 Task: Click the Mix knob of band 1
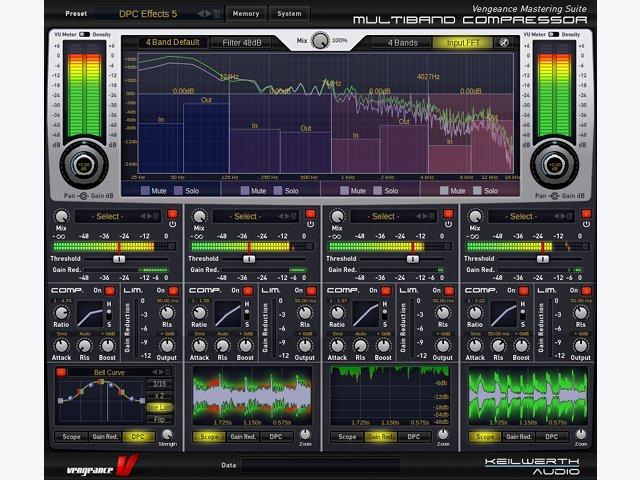[x=61, y=217]
